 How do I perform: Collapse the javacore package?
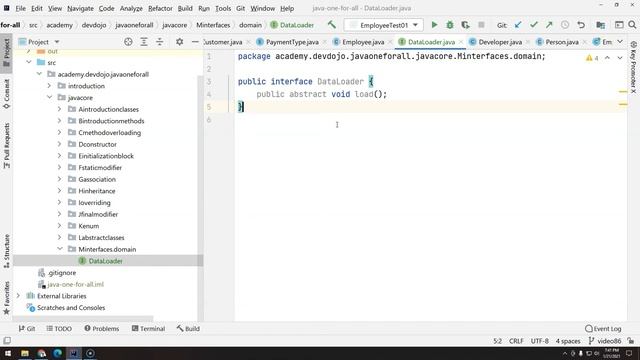[49, 98]
